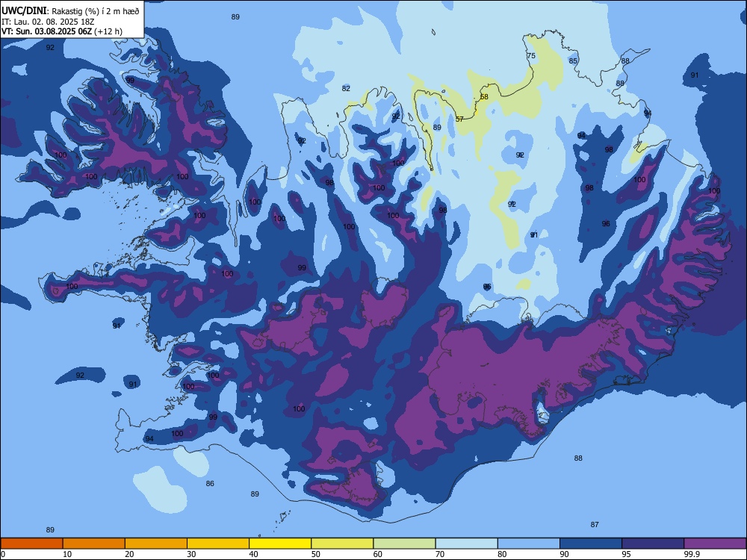Select the indigo 95–99.9 legend swatch

coord(653,544)
